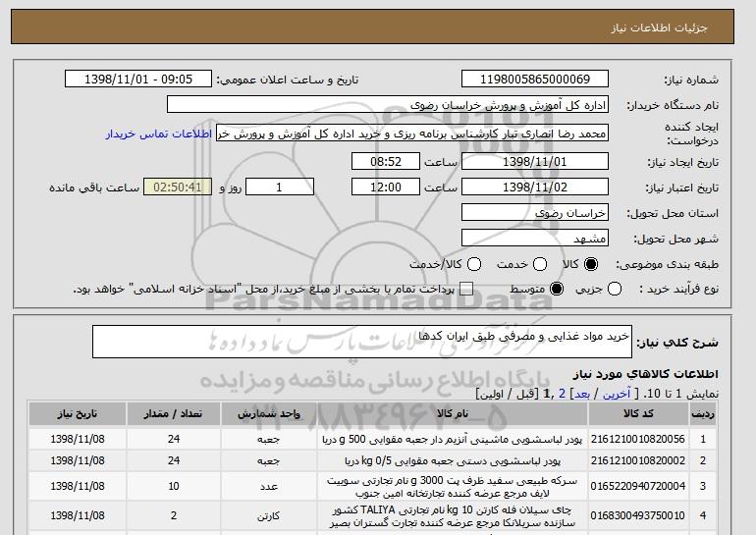
Task: Click quantity 2 in row 4
Action: click(x=174, y=515)
